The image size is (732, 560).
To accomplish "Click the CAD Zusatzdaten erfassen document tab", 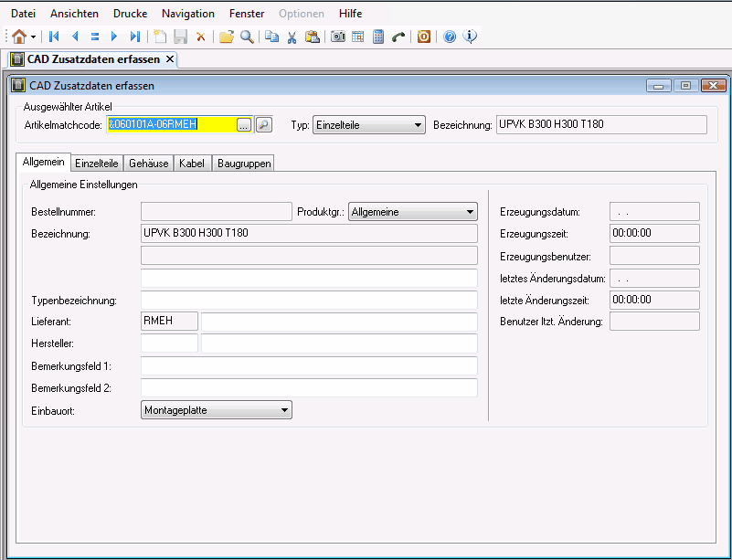I will click(93, 59).
